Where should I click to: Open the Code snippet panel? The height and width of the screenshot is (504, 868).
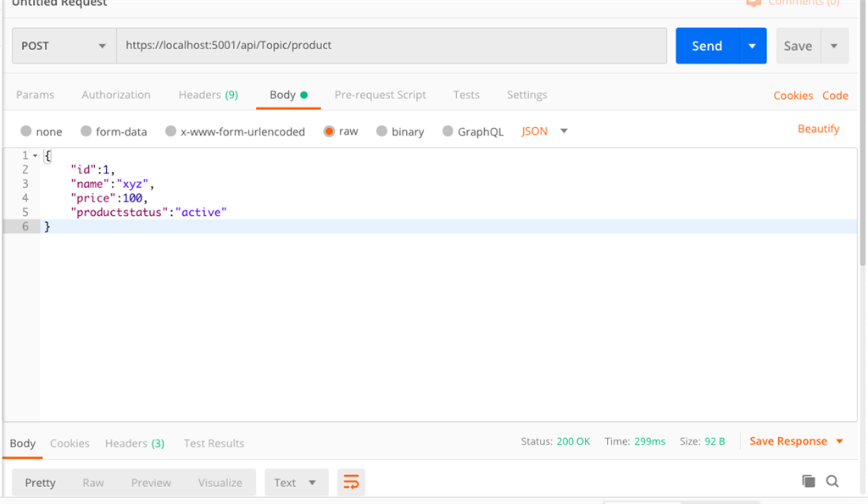click(835, 96)
